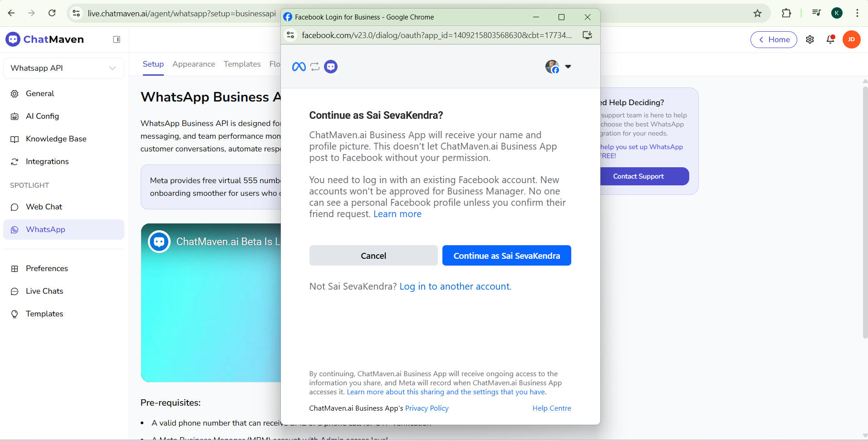Click the JD user avatar

pyautogui.click(x=851, y=39)
